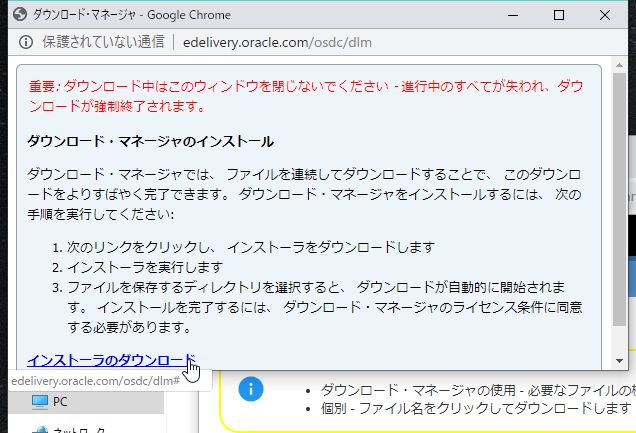Click step 1 次のリンクをクリックし text
Image resolution: width=636 pixels, height=433 pixels.
click(251, 247)
